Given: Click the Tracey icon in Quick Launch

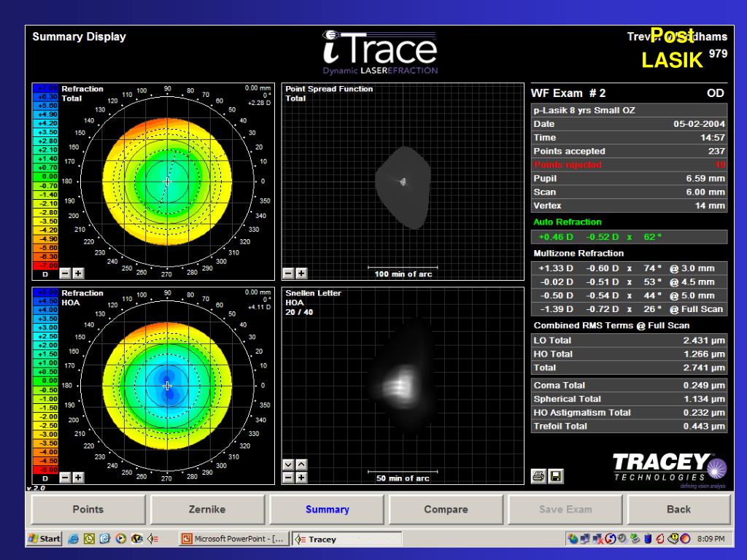Looking at the screenshot, I should (x=152, y=539).
